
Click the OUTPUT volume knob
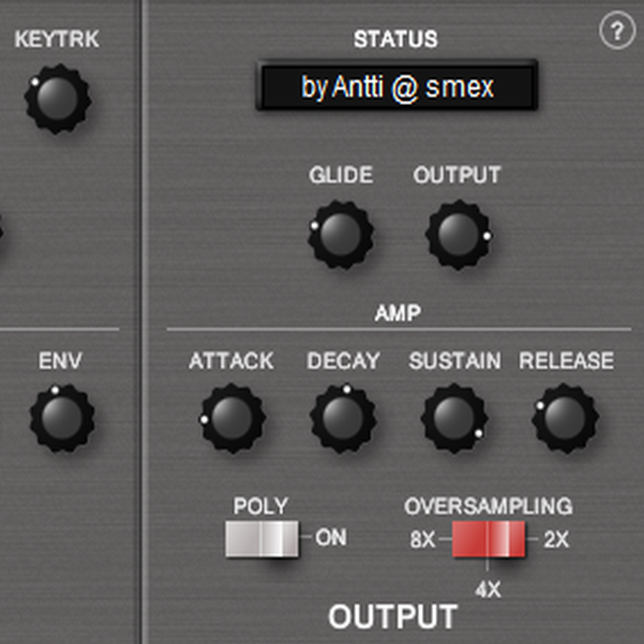click(x=458, y=235)
